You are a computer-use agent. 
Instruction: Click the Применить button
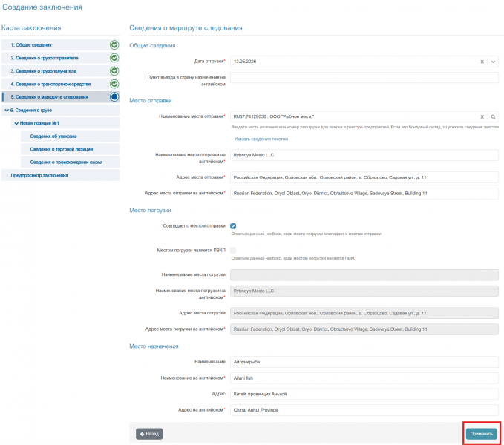[482, 434]
